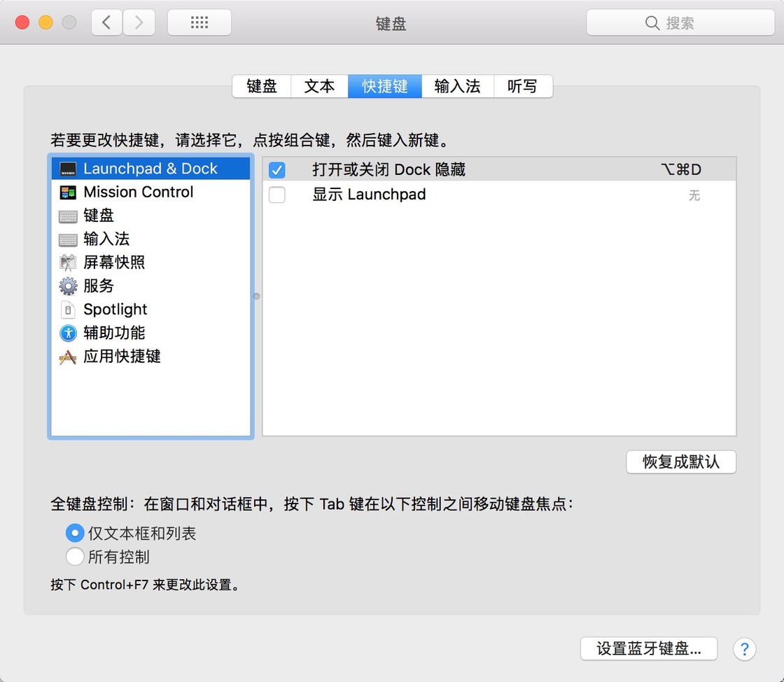784x682 pixels.
Task: Close the window with red button
Action: [22, 22]
